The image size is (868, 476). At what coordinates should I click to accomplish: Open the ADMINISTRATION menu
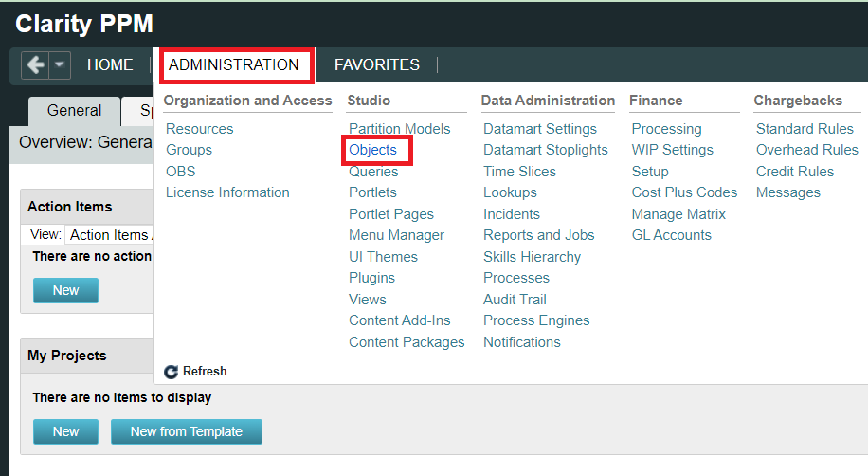click(234, 65)
